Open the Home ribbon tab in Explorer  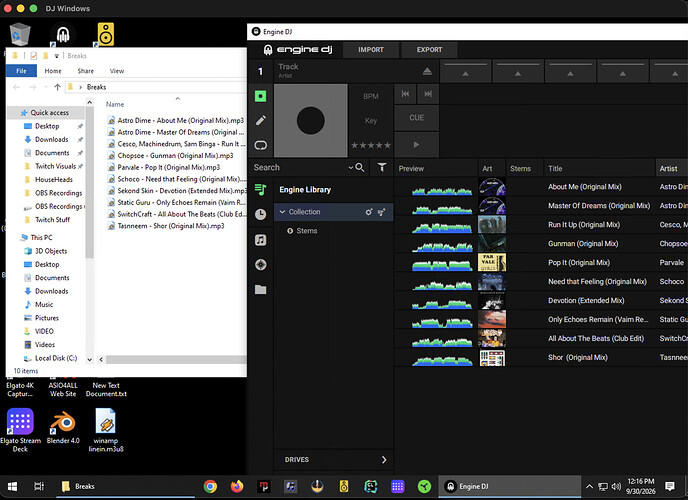tap(53, 71)
